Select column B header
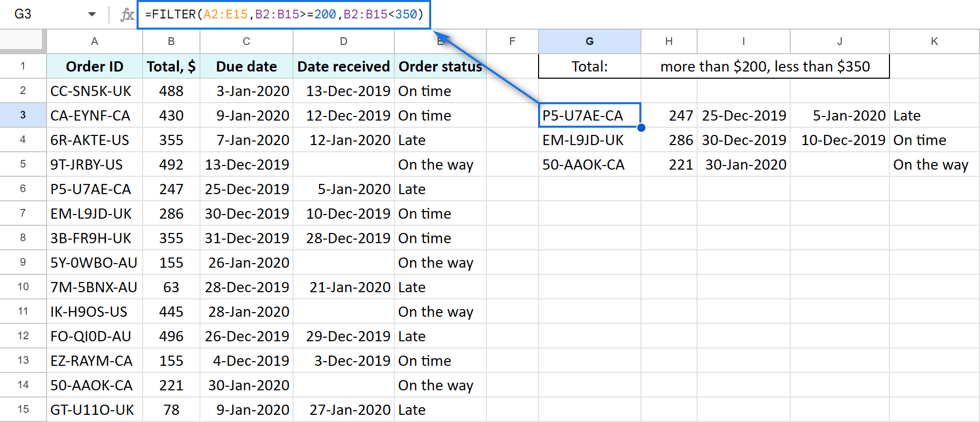This screenshot has width=980, height=422. click(x=171, y=41)
